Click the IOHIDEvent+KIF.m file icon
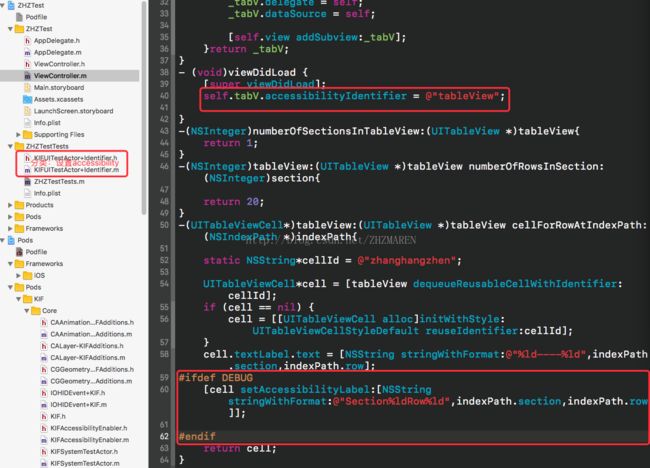The height and width of the screenshot is (468, 650). 44,405
